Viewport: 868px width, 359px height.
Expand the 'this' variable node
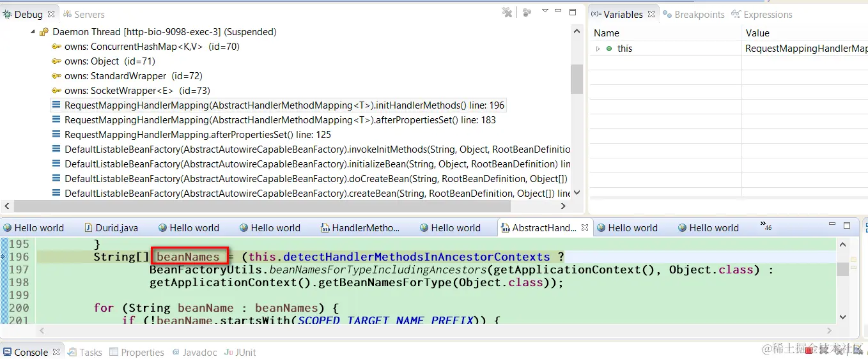coord(598,49)
